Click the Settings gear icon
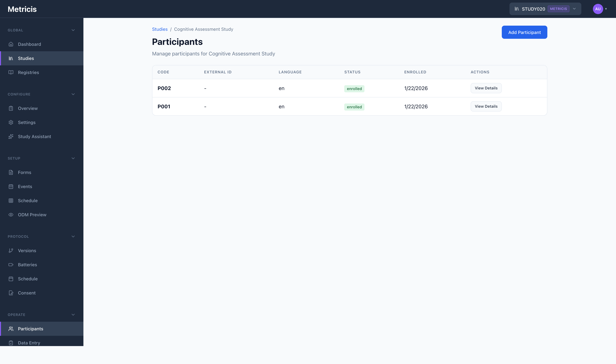The image size is (616, 364). pyautogui.click(x=11, y=122)
